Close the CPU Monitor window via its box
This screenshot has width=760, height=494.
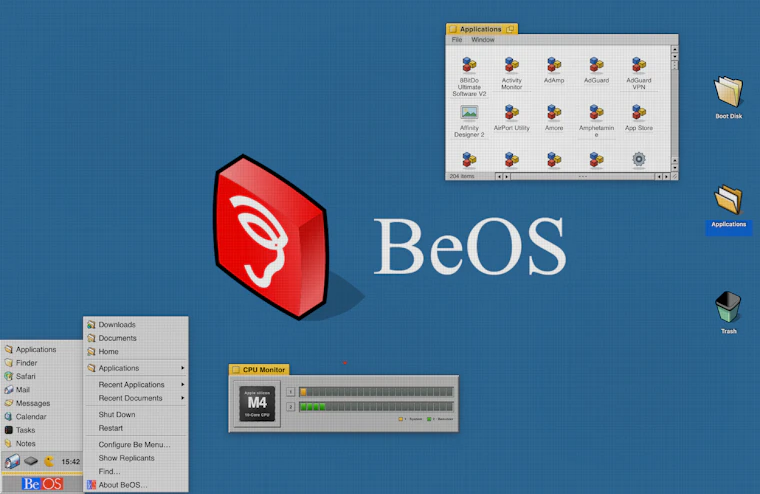pos(236,370)
